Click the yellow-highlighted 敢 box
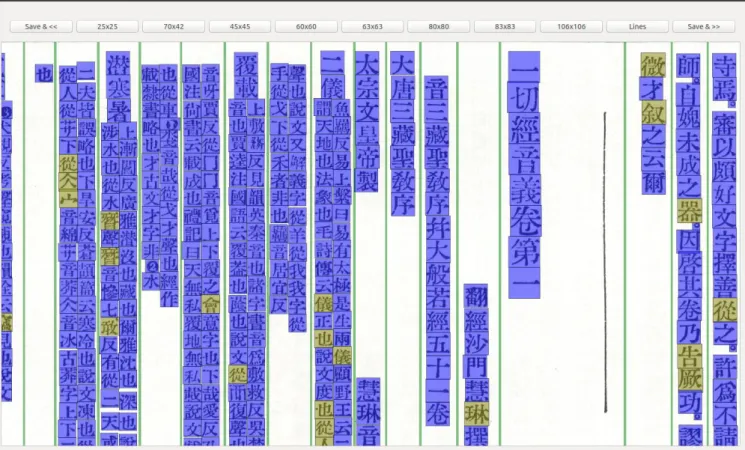The image size is (745, 450). (109, 327)
